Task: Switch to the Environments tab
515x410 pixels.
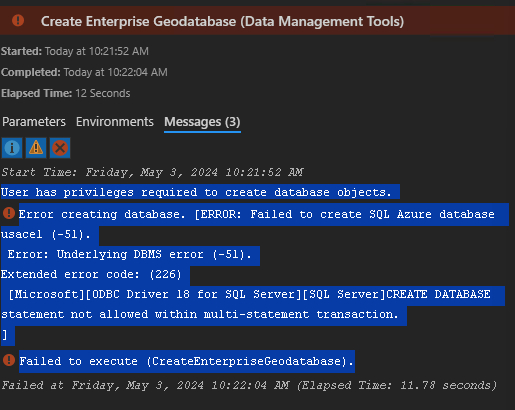Action: coord(115,122)
